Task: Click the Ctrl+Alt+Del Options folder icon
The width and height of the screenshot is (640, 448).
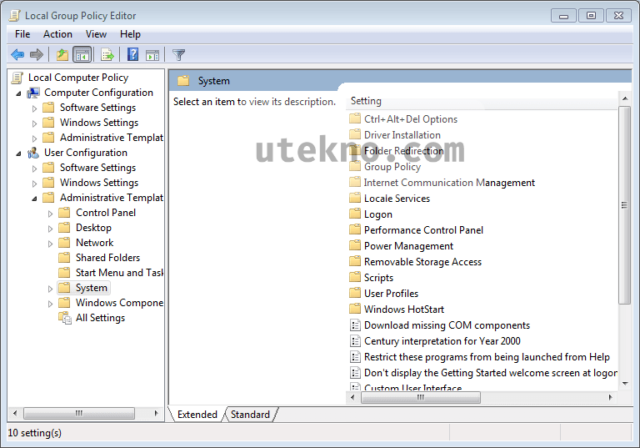Action: (355, 119)
